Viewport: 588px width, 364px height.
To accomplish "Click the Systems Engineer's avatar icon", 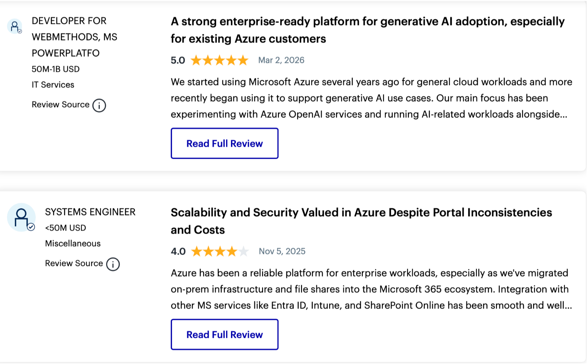I will [x=21, y=217].
